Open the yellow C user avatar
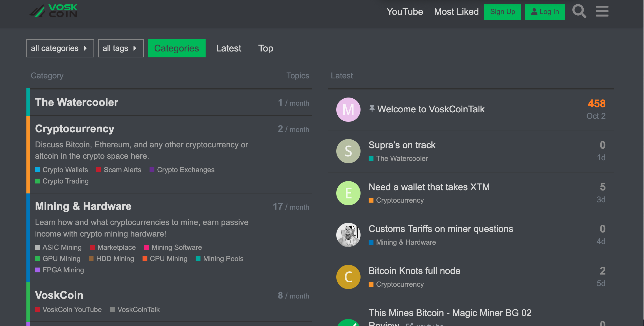The image size is (644, 326). pos(348,277)
